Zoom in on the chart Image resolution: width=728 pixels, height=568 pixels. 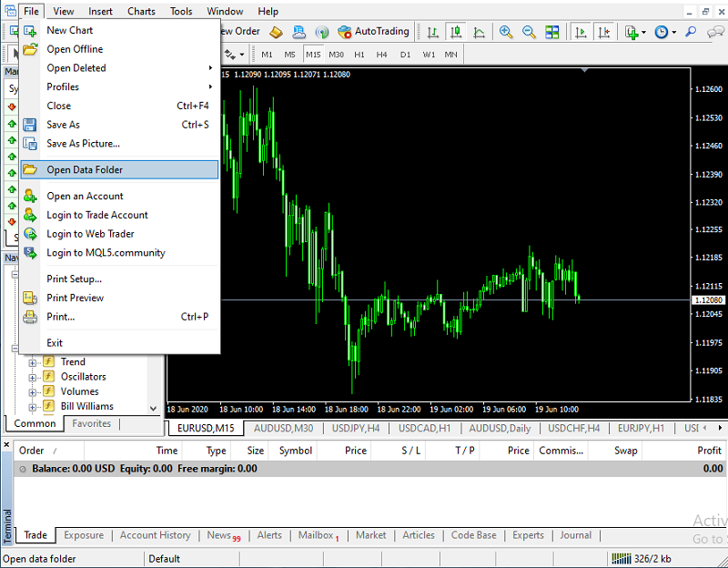click(x=506, y=32)
